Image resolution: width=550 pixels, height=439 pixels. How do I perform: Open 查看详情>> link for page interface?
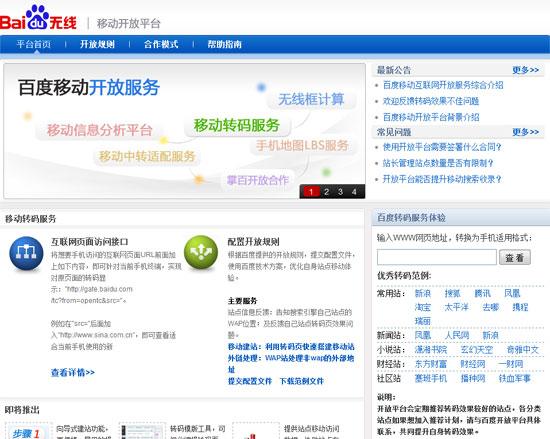[x=73, y=372]
